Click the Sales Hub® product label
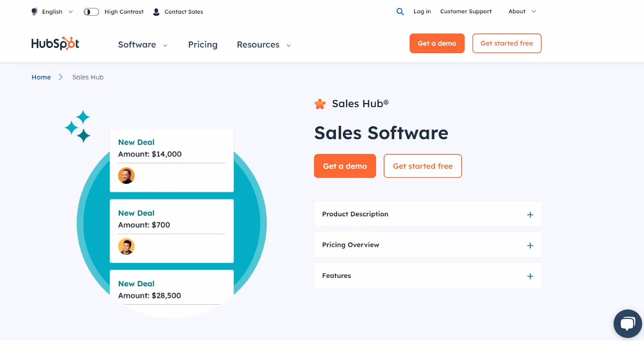Image resolution: width=644 pixels, height=341 pixels. click(x=360, y=104)
